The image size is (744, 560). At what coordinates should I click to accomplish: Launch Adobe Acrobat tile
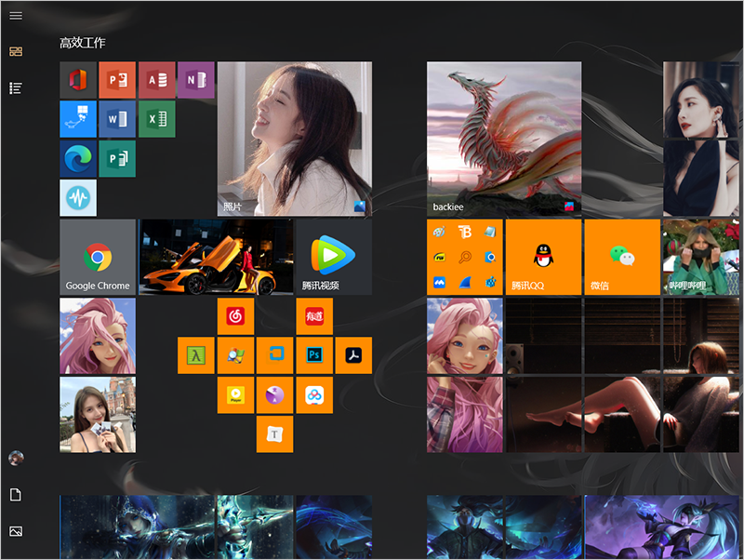353,355
